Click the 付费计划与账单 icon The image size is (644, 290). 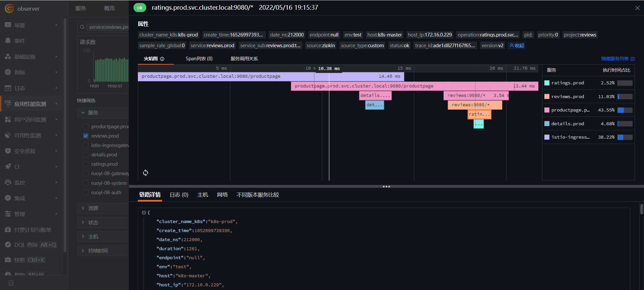(8, 230)
